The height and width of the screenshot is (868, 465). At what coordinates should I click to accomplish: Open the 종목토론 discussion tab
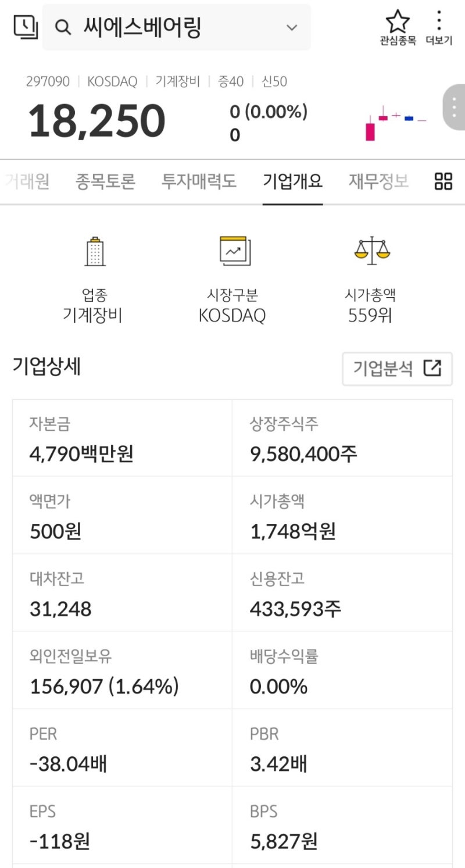click(105, 181)
